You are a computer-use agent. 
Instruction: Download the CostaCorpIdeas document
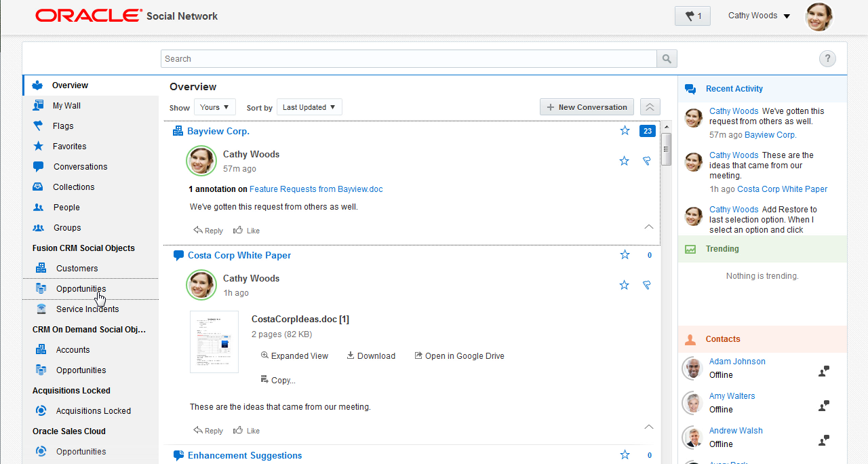[x=370, y=355]
